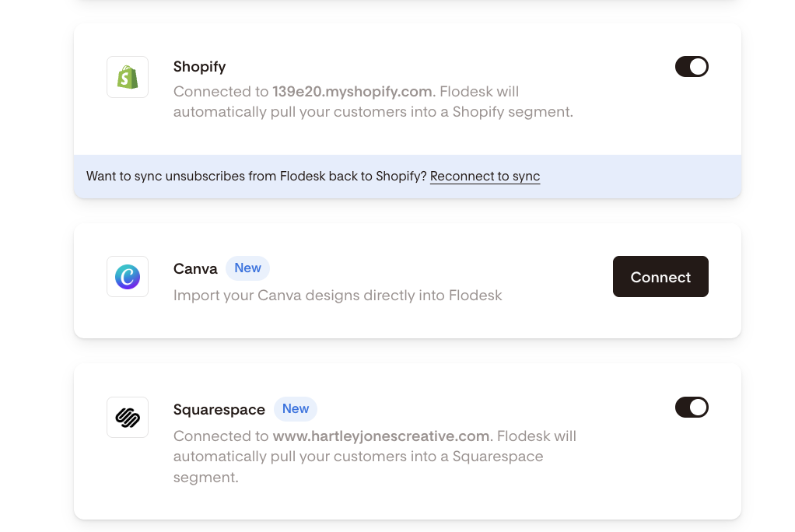Viewport: 795px width, 532px height.
Task: Click the blue Shopify notice bar background
Action: (646, 177)
